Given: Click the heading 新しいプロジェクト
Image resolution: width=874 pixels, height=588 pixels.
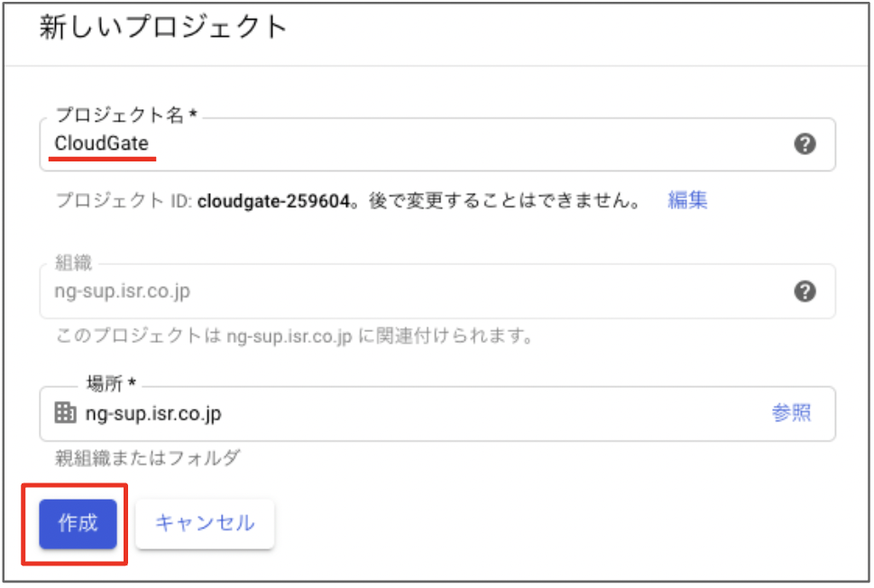Looking at the screenshot, I should pyautogui.click(x=162, y=27).
